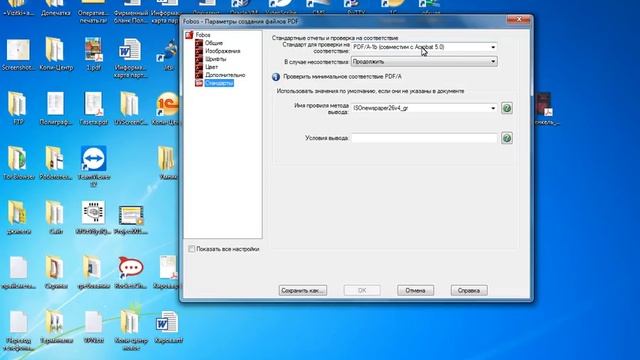The image size is (640, 360).
Task: Open the Общие settings section
Action: coord(213,43)
